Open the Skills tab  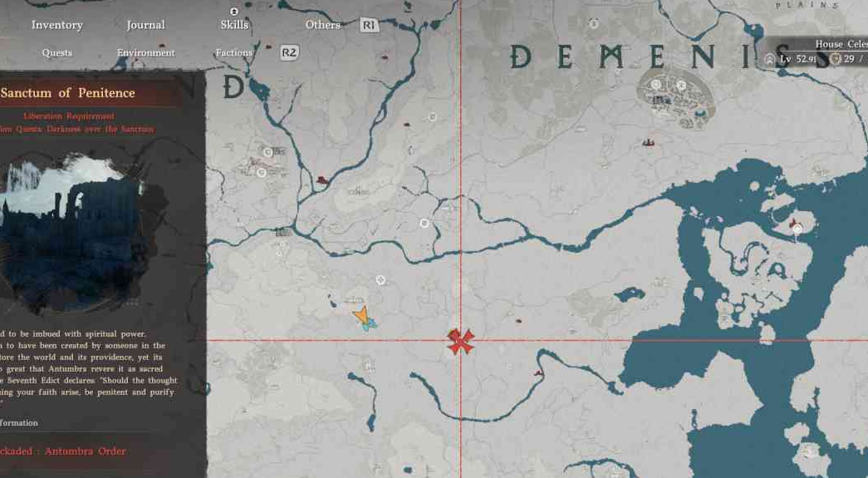[234, 25]
